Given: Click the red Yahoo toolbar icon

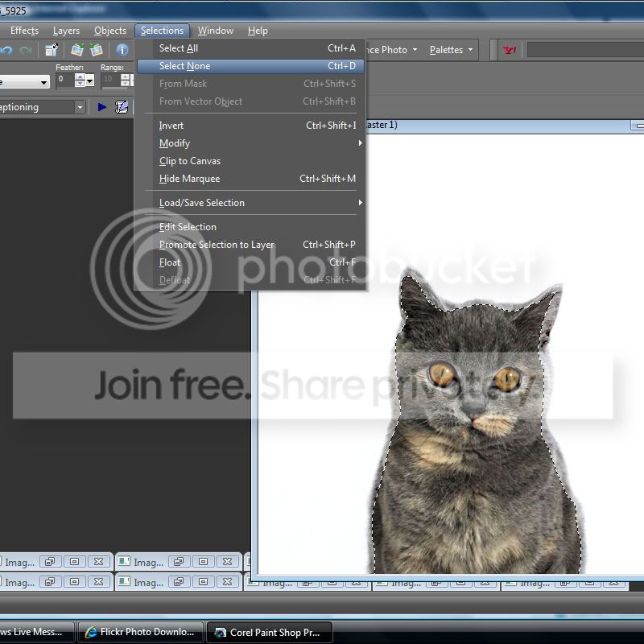Looking at the screenshot, I should [510, 50].
